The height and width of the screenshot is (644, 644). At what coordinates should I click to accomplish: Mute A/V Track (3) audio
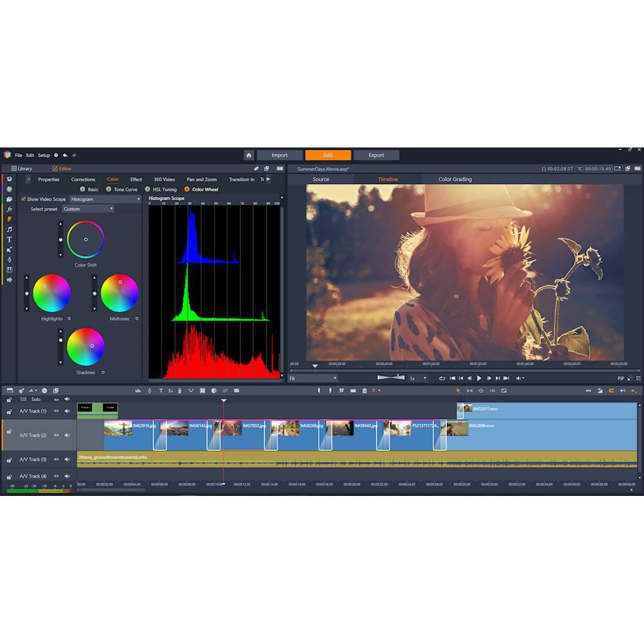66,460
